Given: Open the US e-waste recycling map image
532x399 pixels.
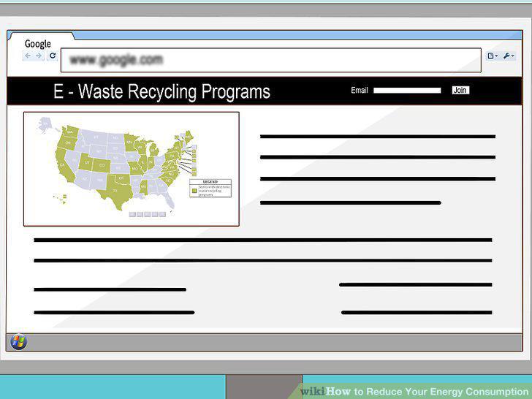Looking at the screenshot, I should click(132, 169).
